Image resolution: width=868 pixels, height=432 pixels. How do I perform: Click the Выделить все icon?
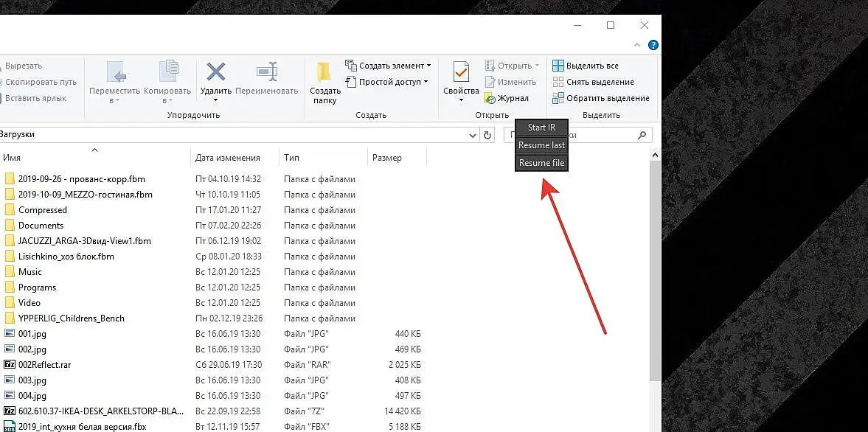pyautogui.click(x=558, y=66)
